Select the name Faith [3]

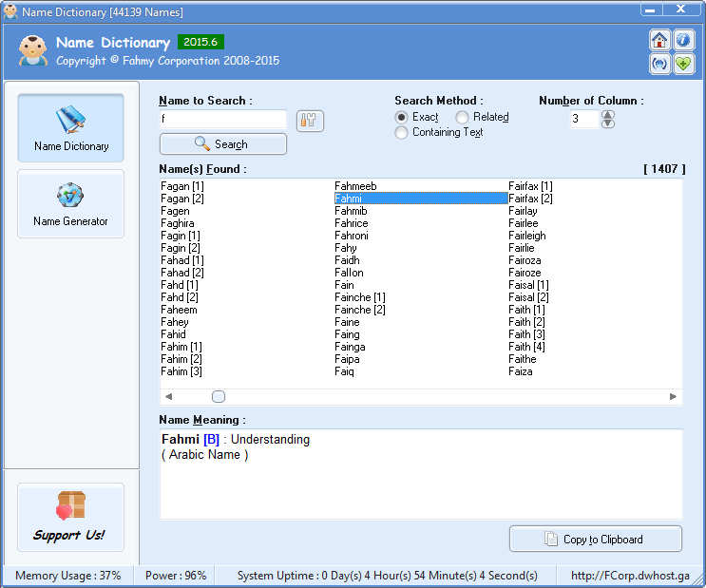tap(526, 334)
